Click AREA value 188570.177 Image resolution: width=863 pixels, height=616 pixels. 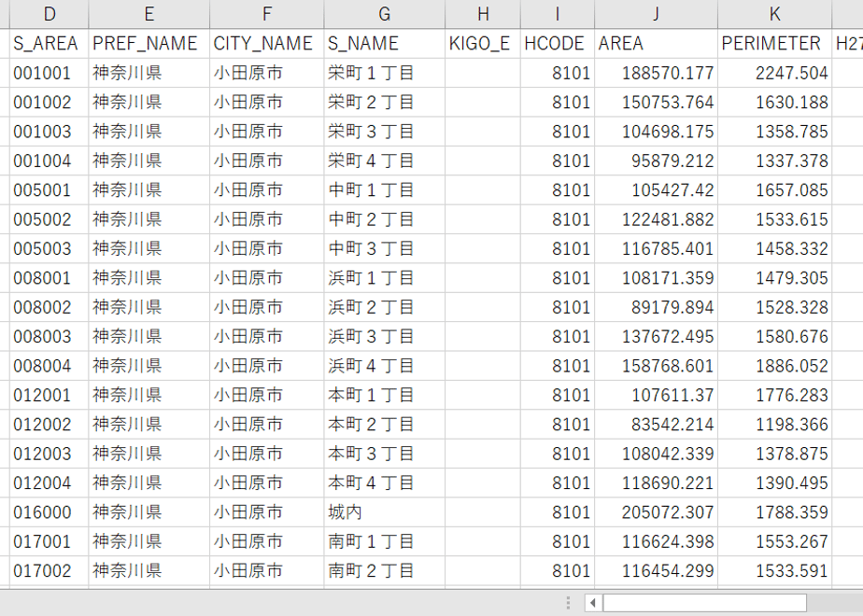pyautogui.click(x=656, y=73)
